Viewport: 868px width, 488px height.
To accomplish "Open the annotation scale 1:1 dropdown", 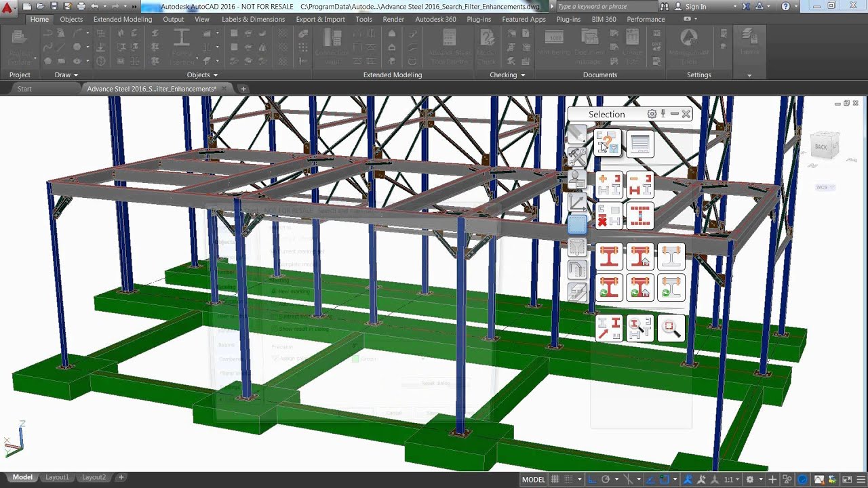I will [733, 479].
